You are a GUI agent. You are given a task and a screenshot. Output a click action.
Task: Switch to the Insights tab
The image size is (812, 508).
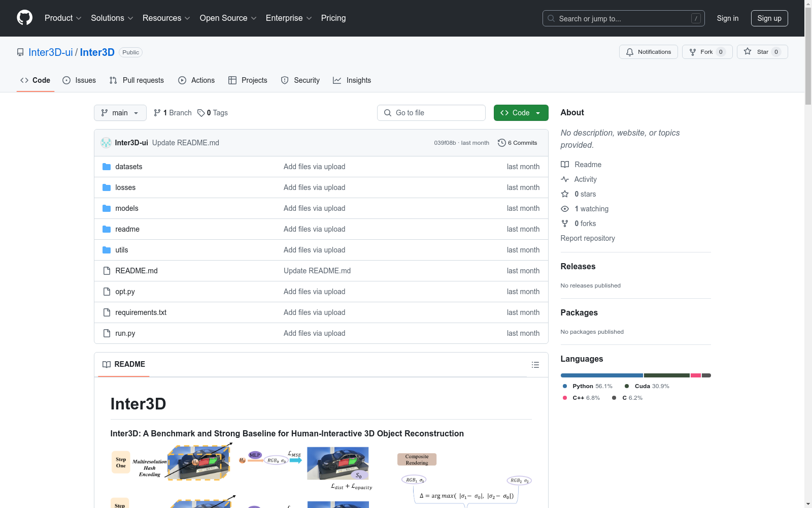point(352,80)
